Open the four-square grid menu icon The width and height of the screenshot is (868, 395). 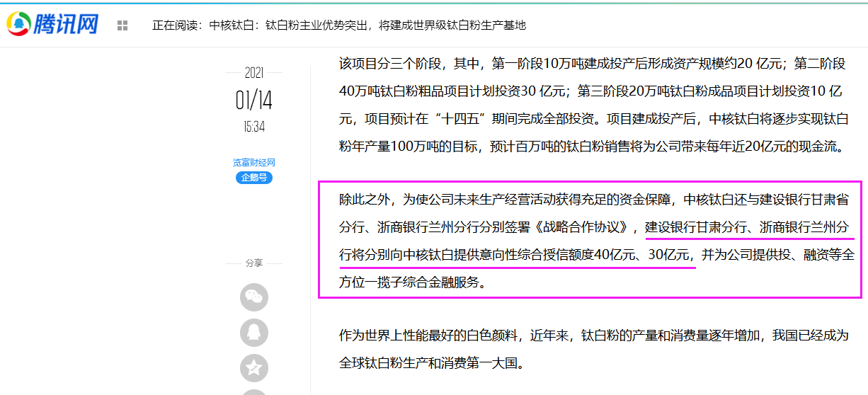point(122,25)
